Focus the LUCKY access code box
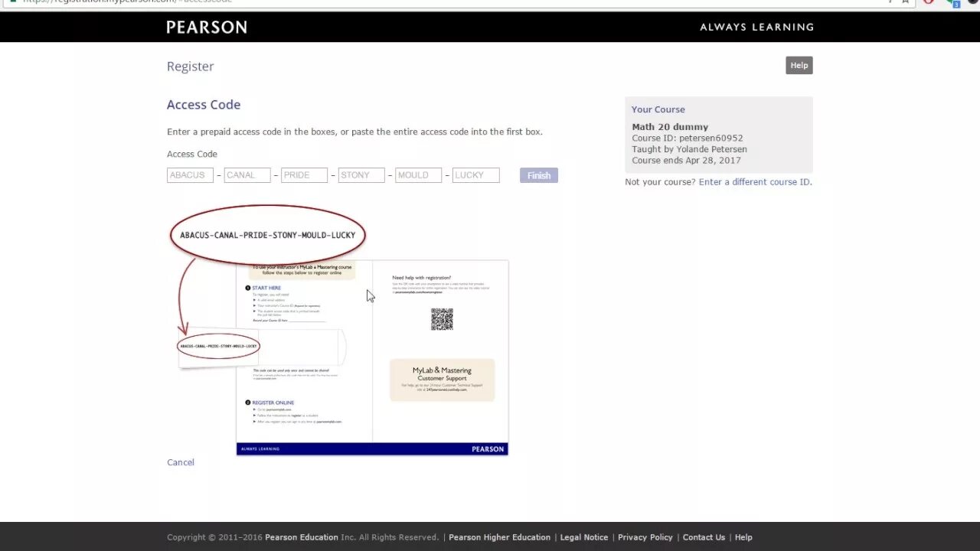The width and height of the screenshot is (980, 551). pos(475,175)
